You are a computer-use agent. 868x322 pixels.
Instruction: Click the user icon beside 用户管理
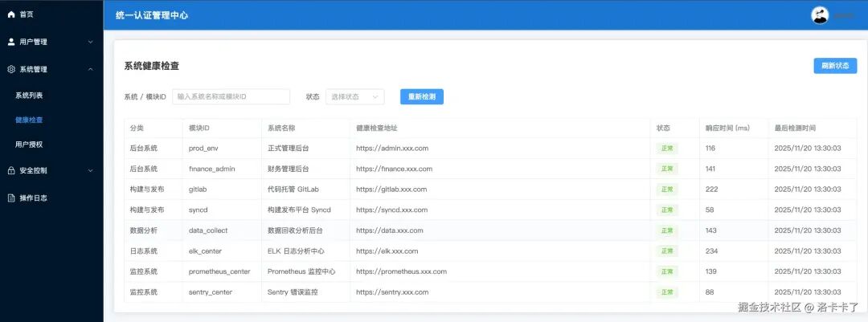click(11, 42)
